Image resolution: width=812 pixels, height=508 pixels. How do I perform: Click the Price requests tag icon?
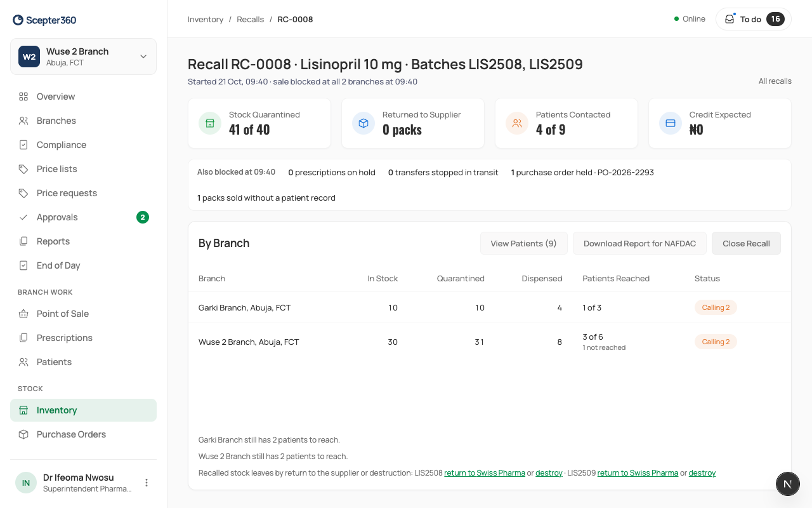23,193
